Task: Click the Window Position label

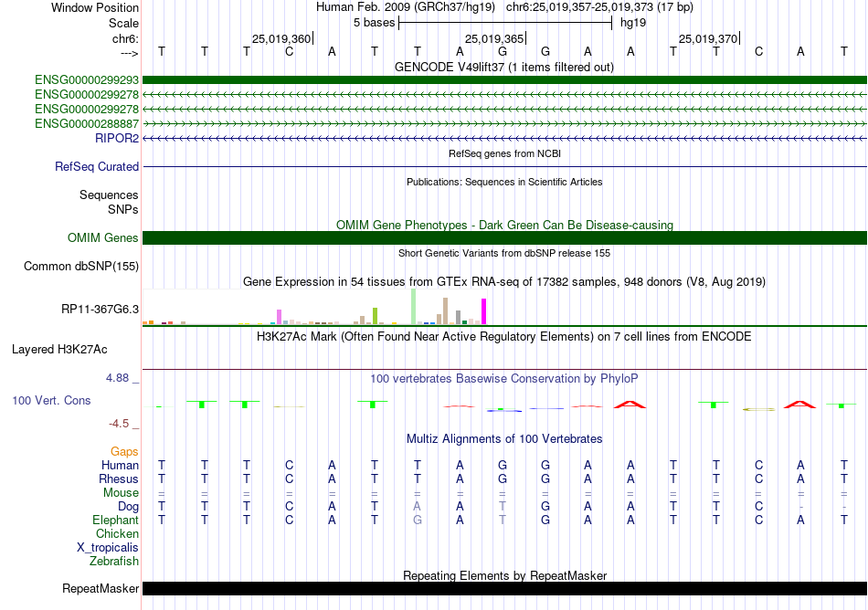Action: coord(95,7)
